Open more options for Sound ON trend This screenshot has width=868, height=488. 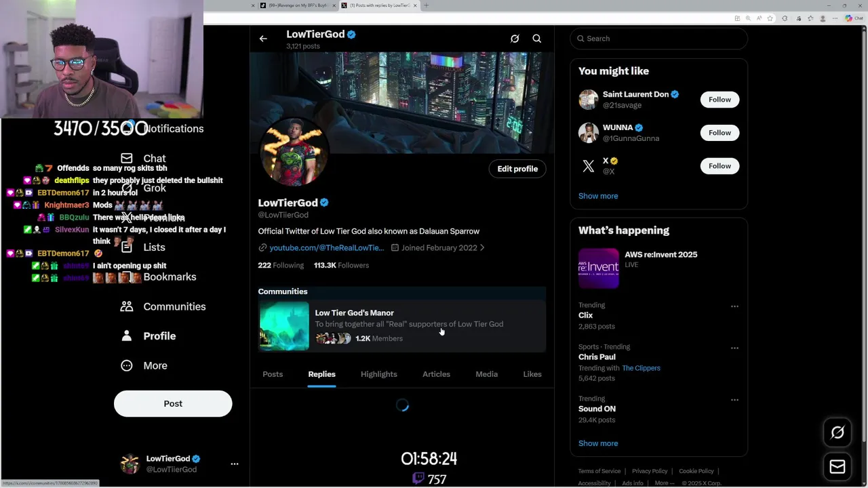[x=734, y=400]
